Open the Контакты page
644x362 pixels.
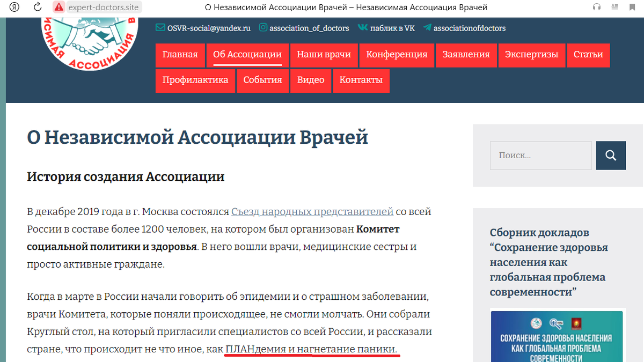click(361, 80)
